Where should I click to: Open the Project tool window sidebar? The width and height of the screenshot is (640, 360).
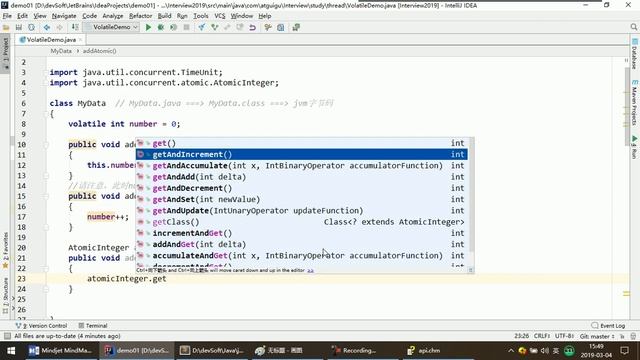[x=5, y=53]
